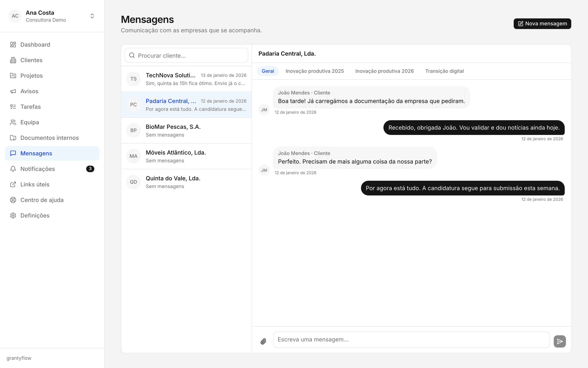Screen dimensions: 588x368
Task: Click the BP avatar of BioMar Pescas
Action: tap(133, 130)
